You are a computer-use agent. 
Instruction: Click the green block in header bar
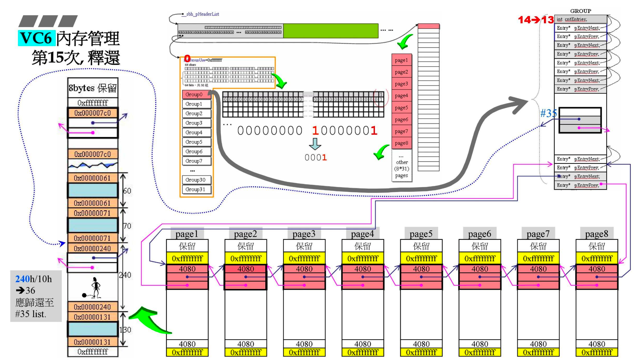pyautogui.click(x=330, y=31)
